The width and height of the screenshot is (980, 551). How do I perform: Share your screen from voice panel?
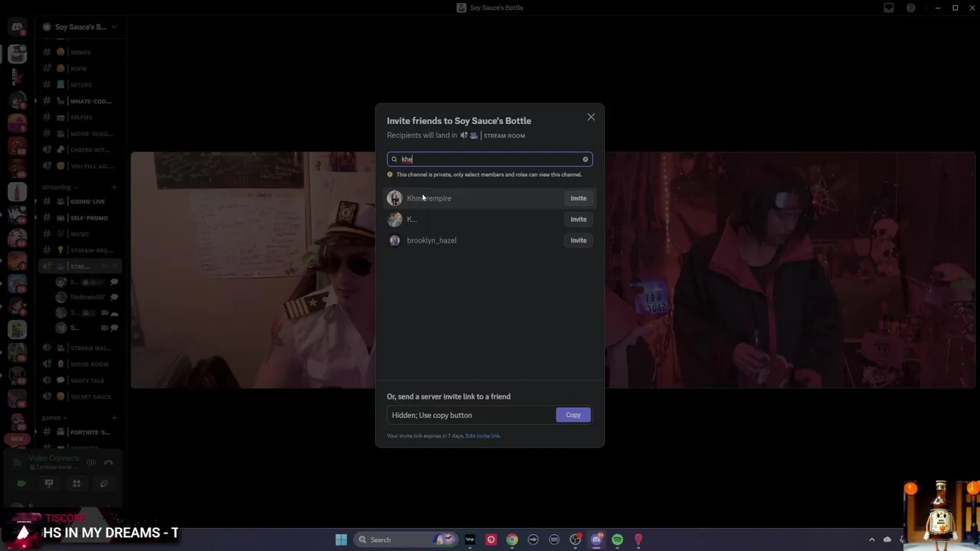tap(49, 484)
